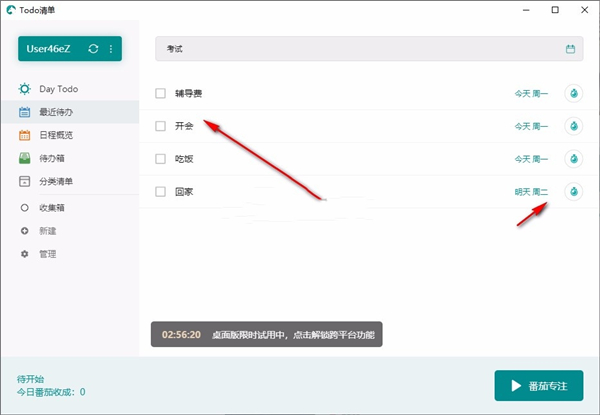Open the 今天 周一 date of 辅导费
The height and width of the screenshot is (415, 600).
click(530, 94)
